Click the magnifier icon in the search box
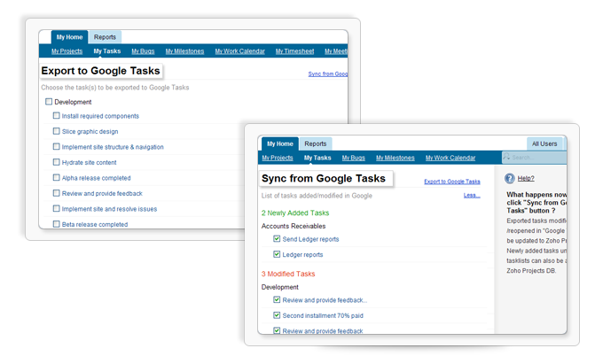 (507, 159)
